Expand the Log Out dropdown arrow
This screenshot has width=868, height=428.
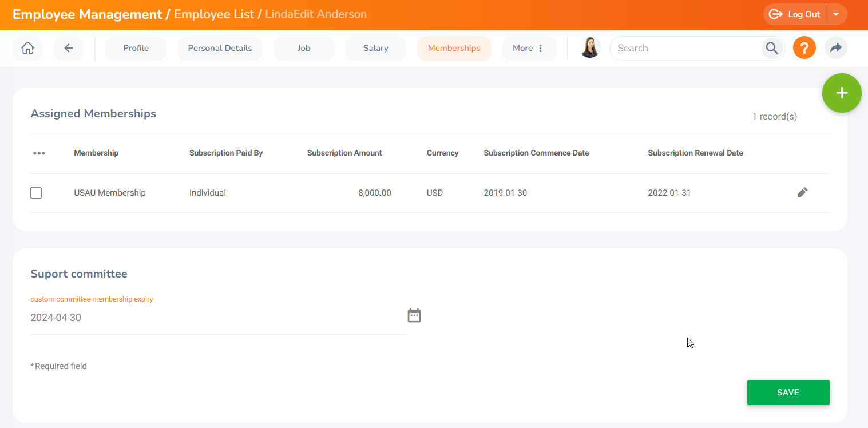click(x=837, y=14)
